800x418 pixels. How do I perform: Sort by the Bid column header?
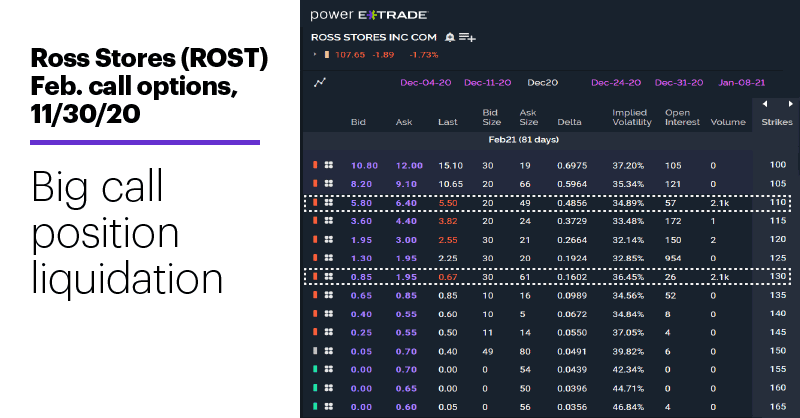[x=358, y=122]
